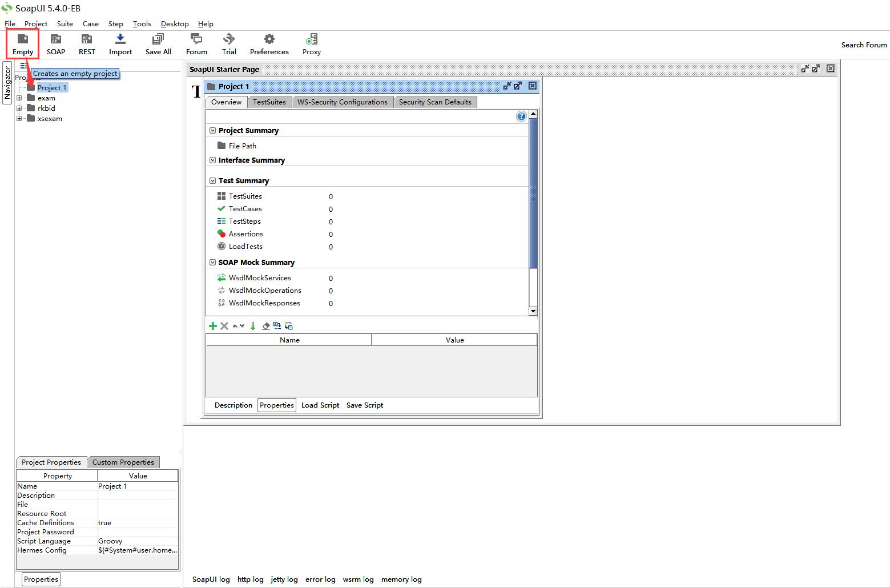The image size is (890, 588).
Task: Expand the xsexam project tree node
Action: pos(19,118)
